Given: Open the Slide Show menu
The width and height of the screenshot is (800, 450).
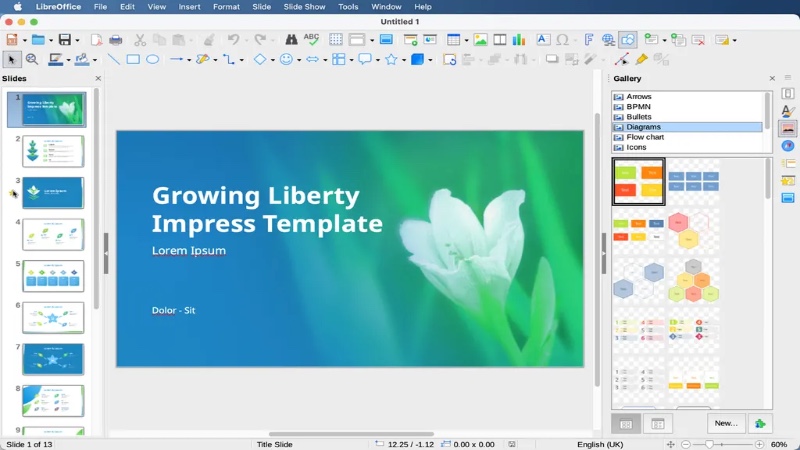Looking at the screenshot, I should tap(303, 7).
